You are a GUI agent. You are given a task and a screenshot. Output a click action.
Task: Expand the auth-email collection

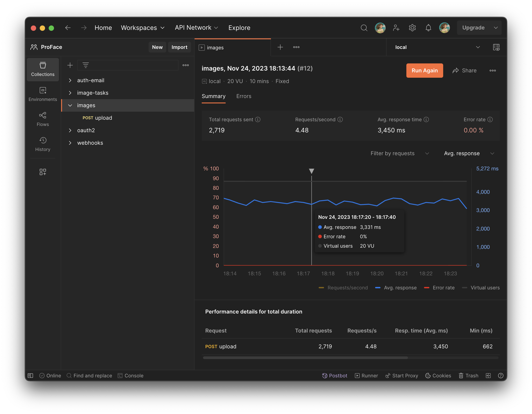(x=70, y=80)
